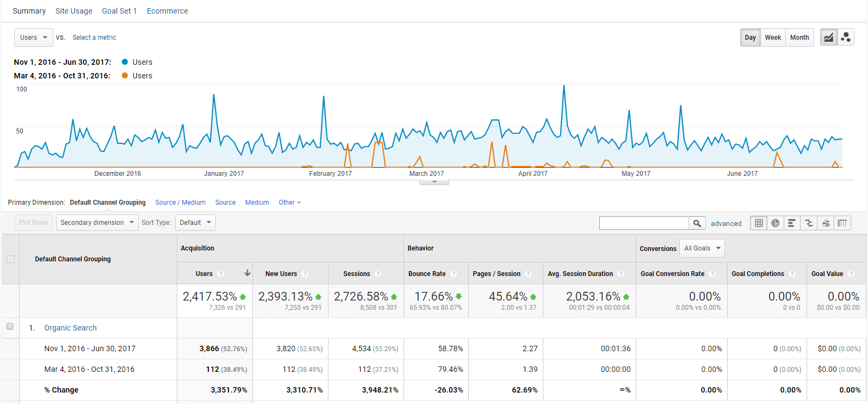The height and width of the screenshot is (404, 868).
Task: Click the 00:01:36 session duration cell
Action: [x=616, y=348]
